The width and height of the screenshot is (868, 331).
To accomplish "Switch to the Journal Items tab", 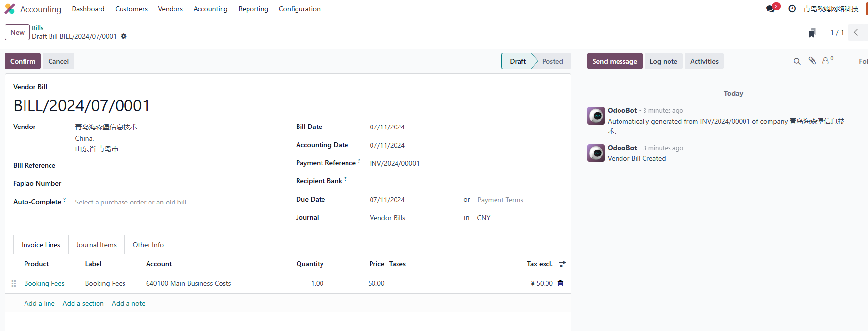I will pyautogui.click(x=96, y=245).
